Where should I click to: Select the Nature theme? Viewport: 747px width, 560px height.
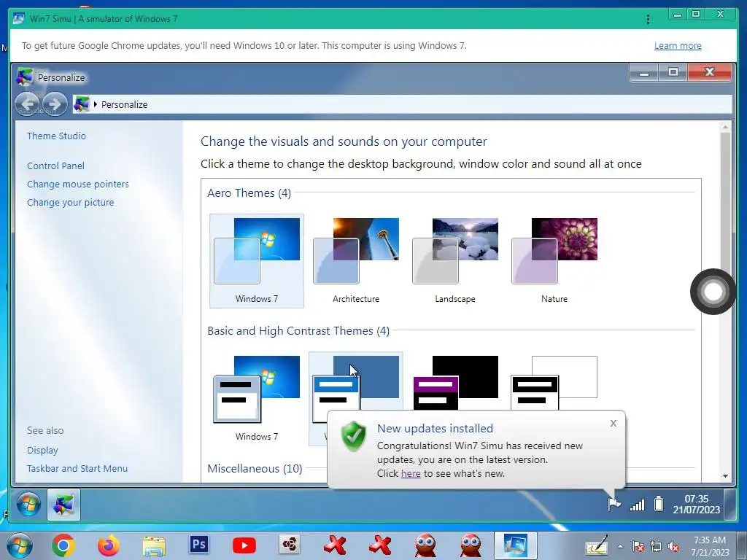point(554,260)
